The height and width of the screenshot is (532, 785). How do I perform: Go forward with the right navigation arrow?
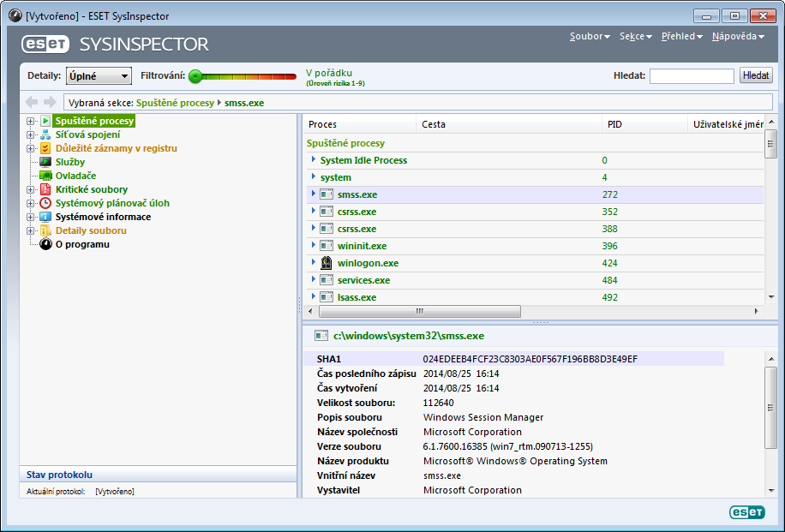50,102
